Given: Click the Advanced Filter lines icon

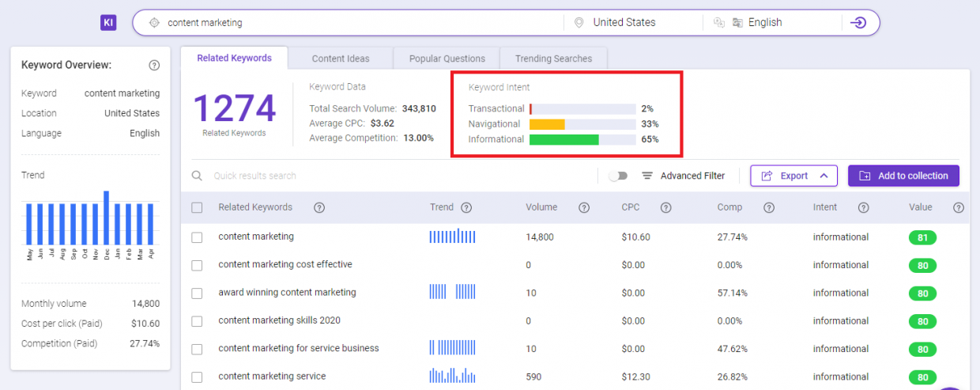Looking at the screenshot, I should point(646,176).
